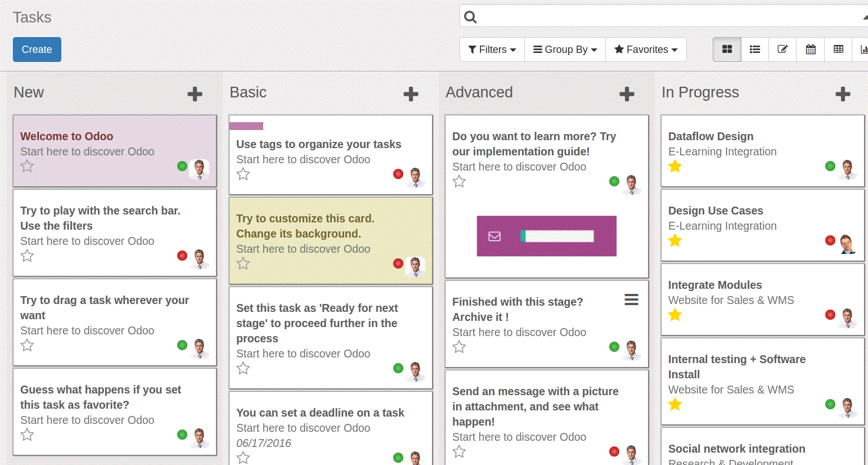Image resolution: width=868 pixels, height=465 pixels.
Task: Star the 'Send an message with a picture' task
Action: (x=459, y=451)
